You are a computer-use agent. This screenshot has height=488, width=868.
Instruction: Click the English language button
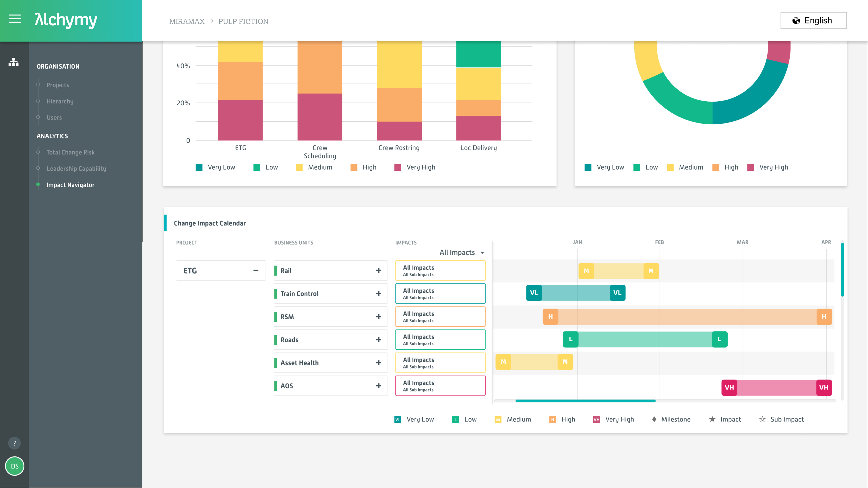coord(813,20)
